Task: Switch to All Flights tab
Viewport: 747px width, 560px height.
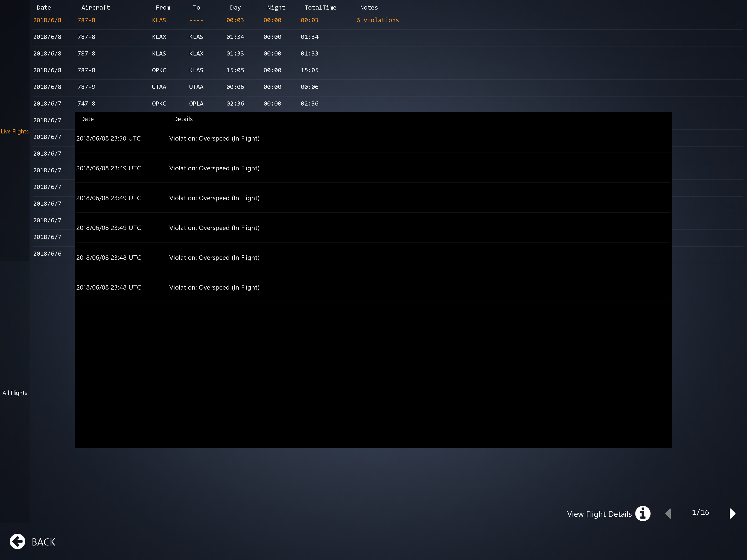Action: [14, 393]
